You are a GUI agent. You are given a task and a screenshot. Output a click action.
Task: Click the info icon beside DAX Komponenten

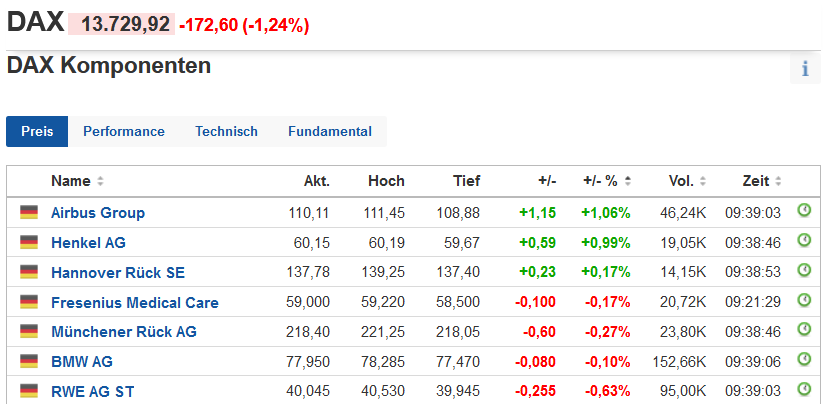(805, 69)
